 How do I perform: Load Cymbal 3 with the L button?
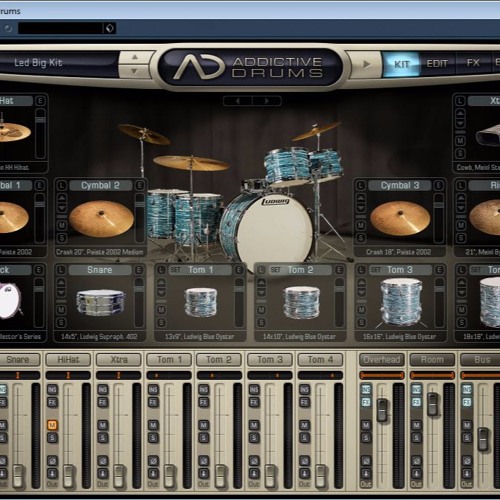[x=361, y=185]
